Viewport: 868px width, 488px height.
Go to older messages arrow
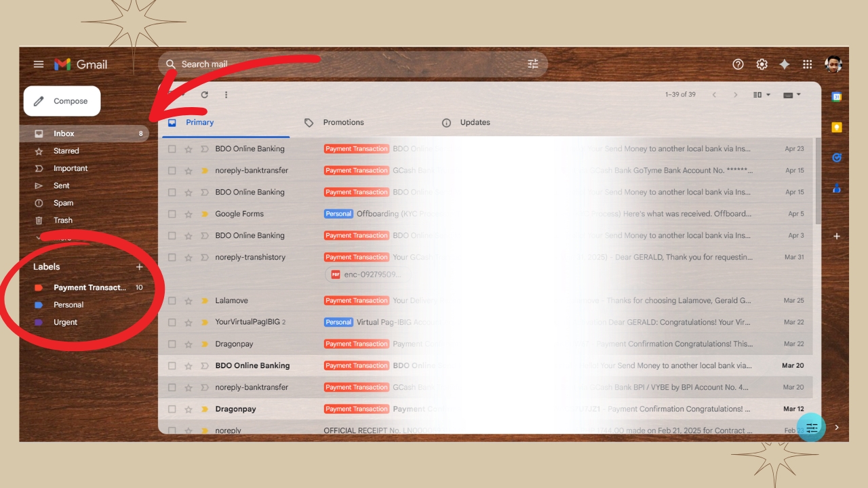click(x=735, y=95)
